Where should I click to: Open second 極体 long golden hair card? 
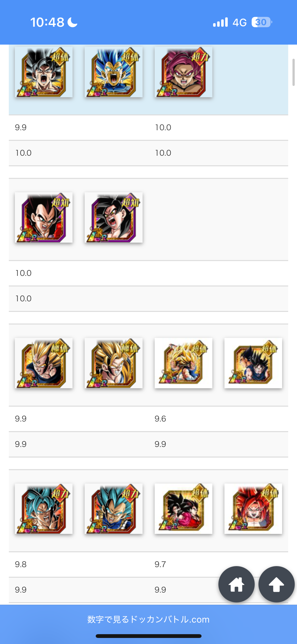click(x=114, y=363)
